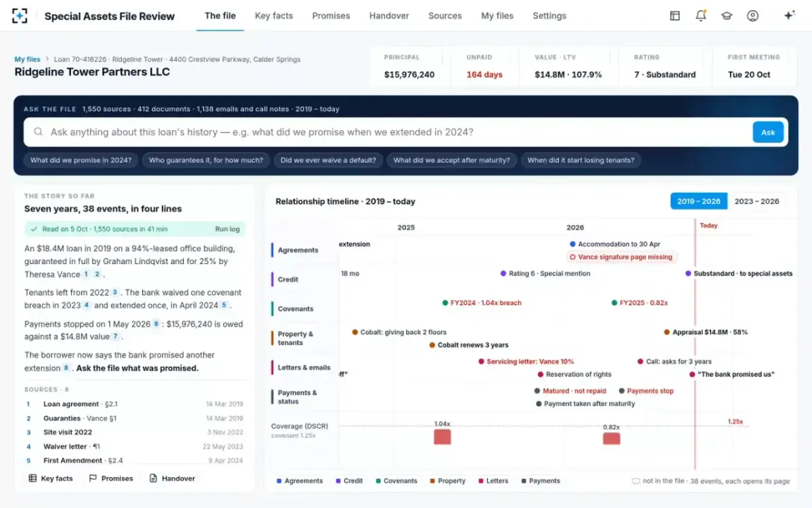812x508 pixels.
Task: Open the 'Appraisal $14.8M · 58%' event
Action: (706, 332)
